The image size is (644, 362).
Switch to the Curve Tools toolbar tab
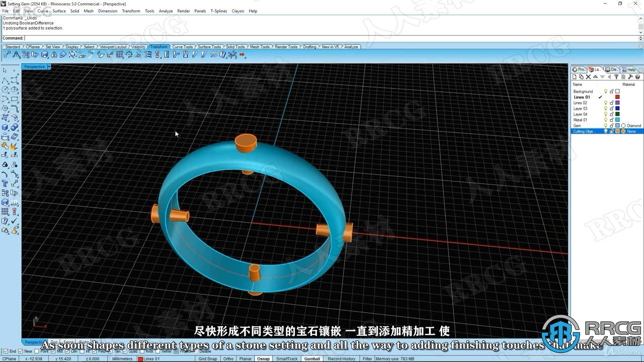click(182, 47)
